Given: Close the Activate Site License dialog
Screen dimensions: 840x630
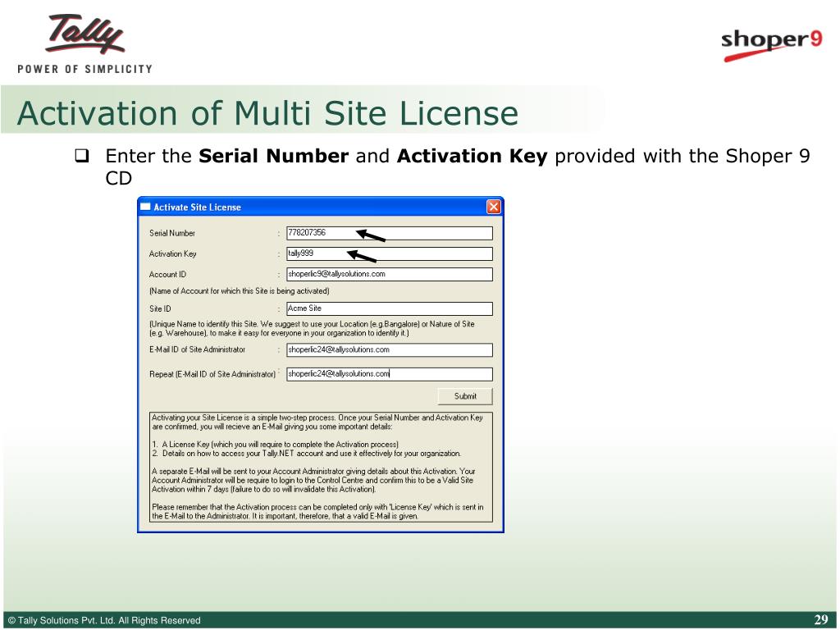Looking at the screenshot, I should click(493, 207).
